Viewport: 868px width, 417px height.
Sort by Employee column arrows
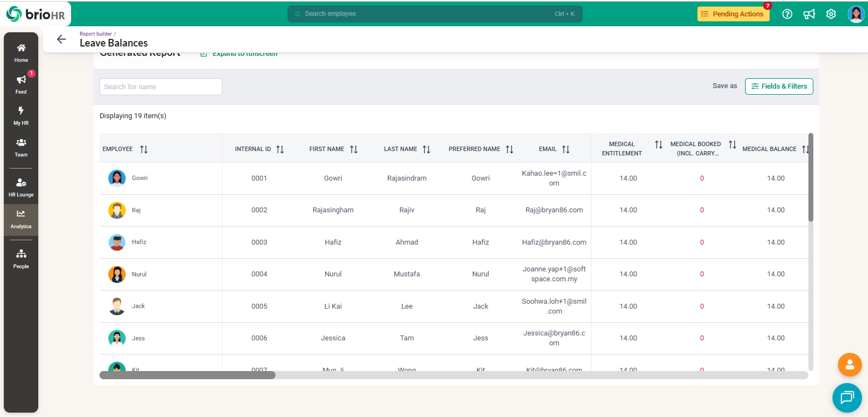coord(144,149)
